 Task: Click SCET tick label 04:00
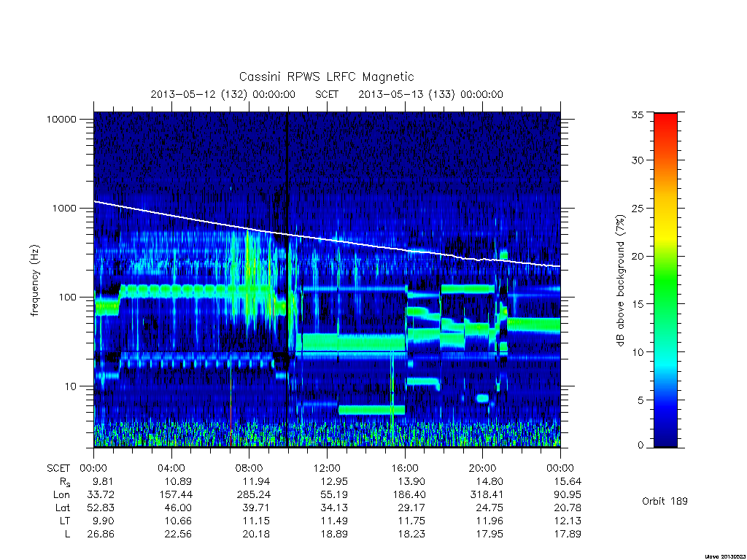click(171, 468)
